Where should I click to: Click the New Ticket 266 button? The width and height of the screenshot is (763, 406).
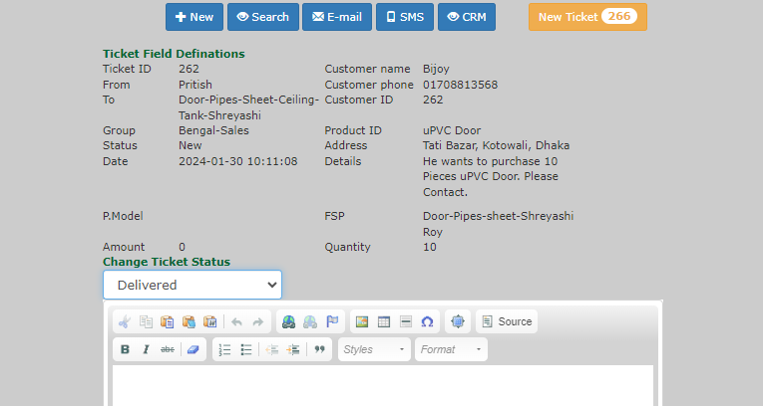pyautogui.click(x=587, y=17)
